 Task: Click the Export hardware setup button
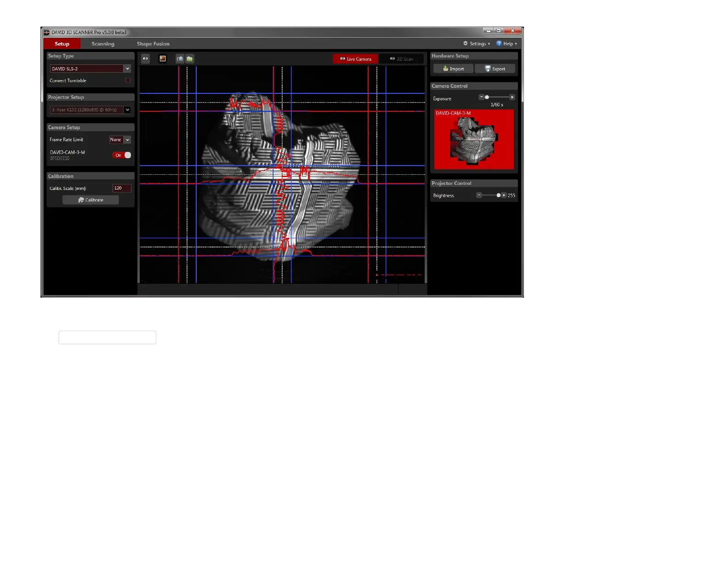point(495,69)
